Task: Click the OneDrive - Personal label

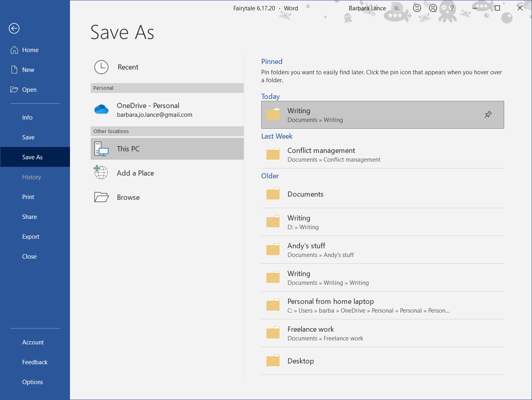Action: click(x=148, y=106)
